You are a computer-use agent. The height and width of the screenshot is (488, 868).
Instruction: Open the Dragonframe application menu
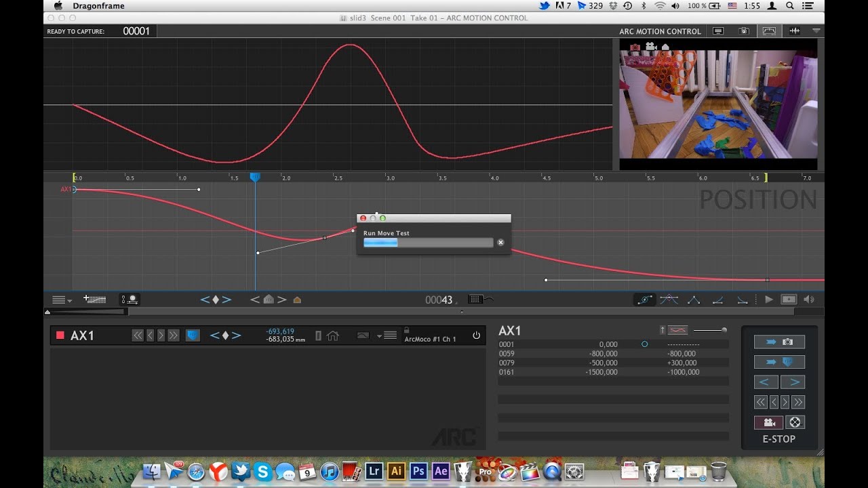point(100,6)
